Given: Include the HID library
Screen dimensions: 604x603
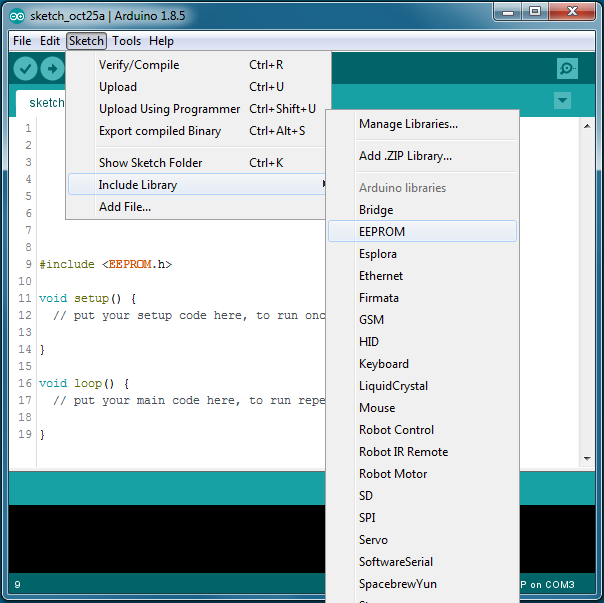Looking at the screenshot, I should [x=422, y=341].
